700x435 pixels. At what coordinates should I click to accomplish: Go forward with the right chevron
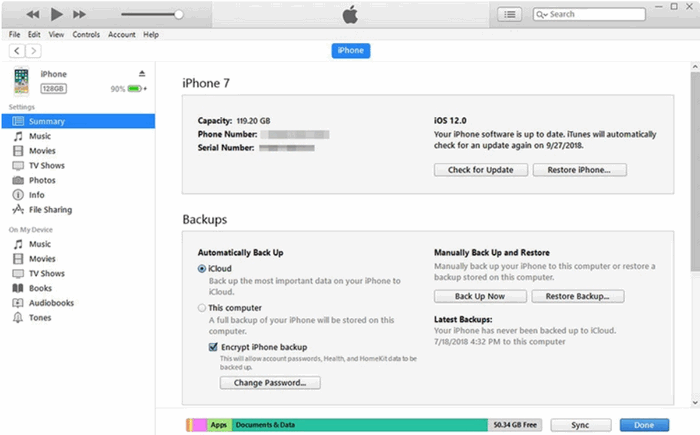pos(33,51)
